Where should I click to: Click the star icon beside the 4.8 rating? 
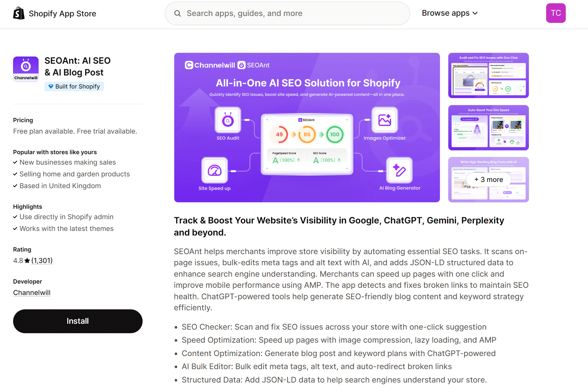point(27,260)
